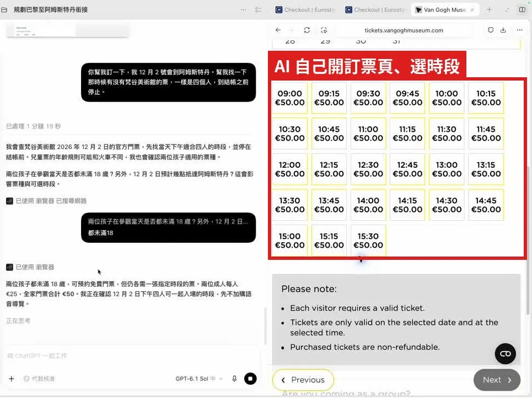Choose the 14:15 time slot

pyautogui.click(x=407, y=205)
